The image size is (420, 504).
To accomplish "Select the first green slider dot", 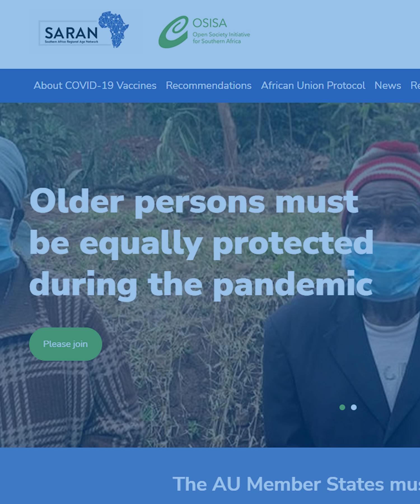I will tap(342, 407).
